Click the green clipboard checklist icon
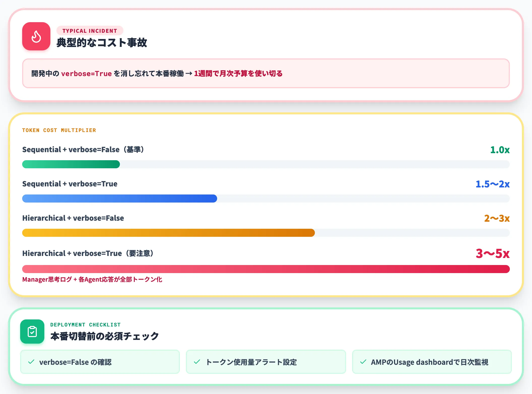 (32, 332)
